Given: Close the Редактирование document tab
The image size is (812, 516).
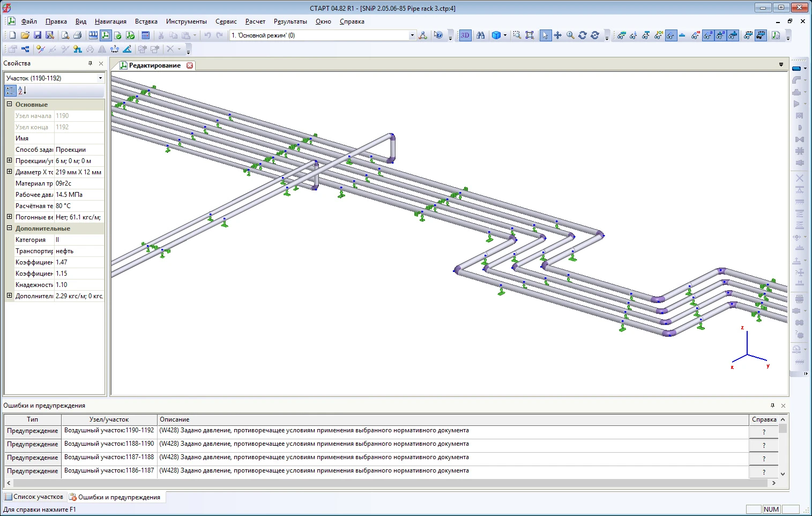Looking at the screenshot, I should 190,65.
